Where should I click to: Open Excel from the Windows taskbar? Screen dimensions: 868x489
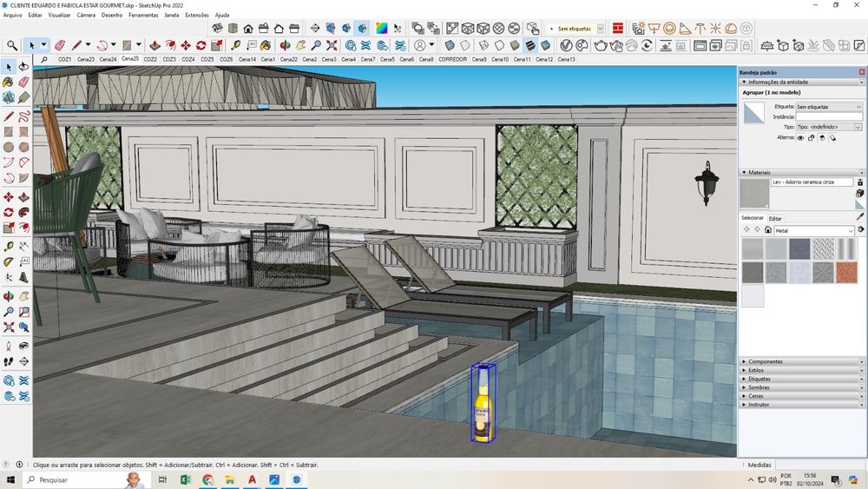185,479
